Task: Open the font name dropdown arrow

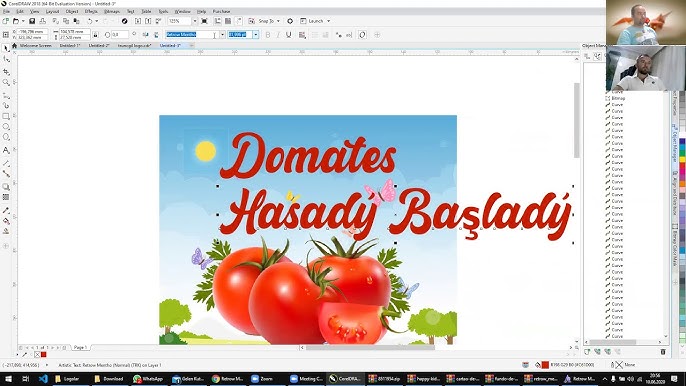Action: (223, 35)
